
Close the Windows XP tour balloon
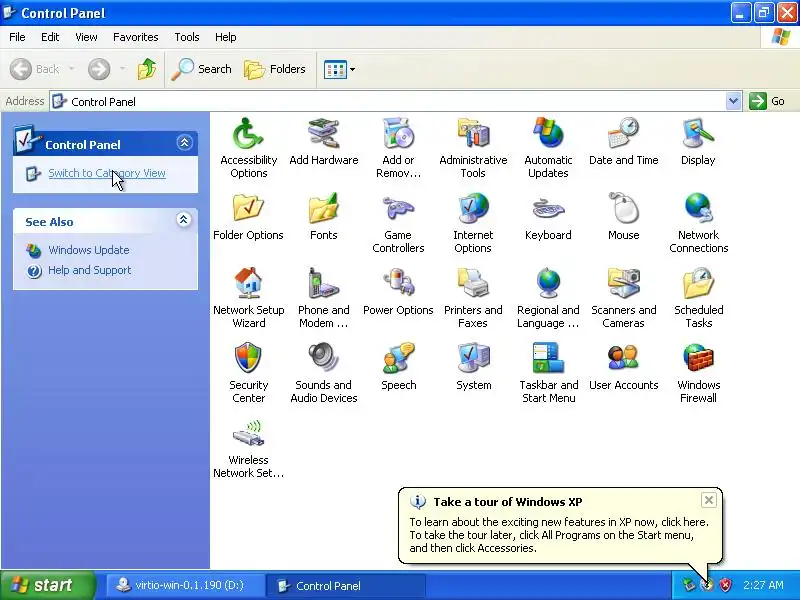709,500
